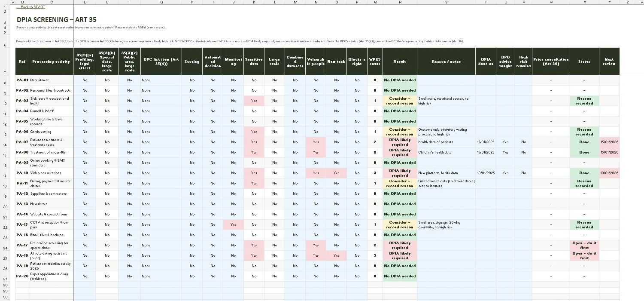Select the Recruitment activity cell

(52, 80)
